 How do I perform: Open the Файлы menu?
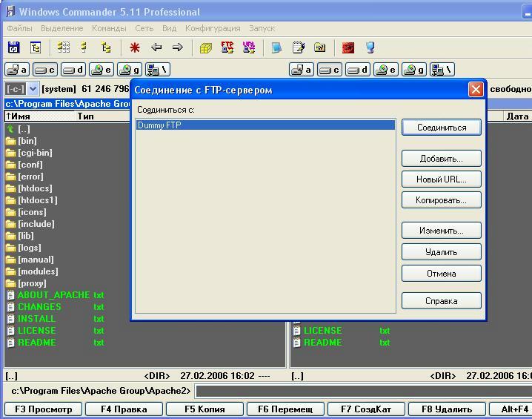point(20,28)
